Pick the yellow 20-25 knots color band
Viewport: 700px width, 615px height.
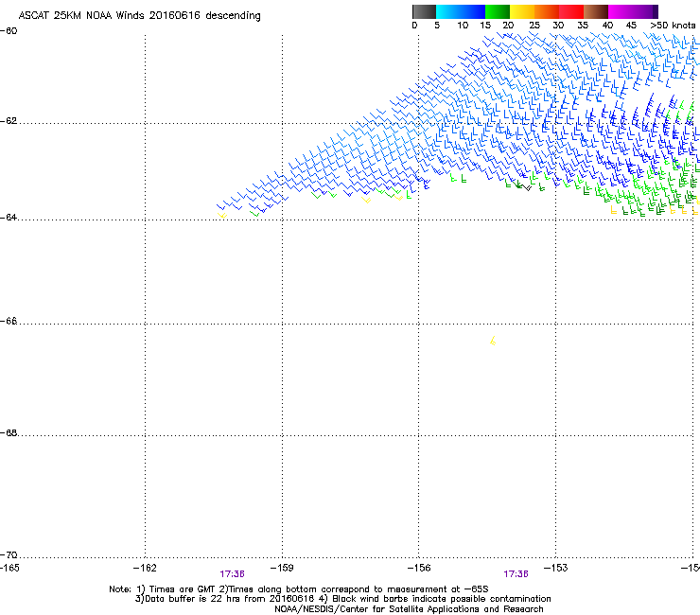click(522, 11)
